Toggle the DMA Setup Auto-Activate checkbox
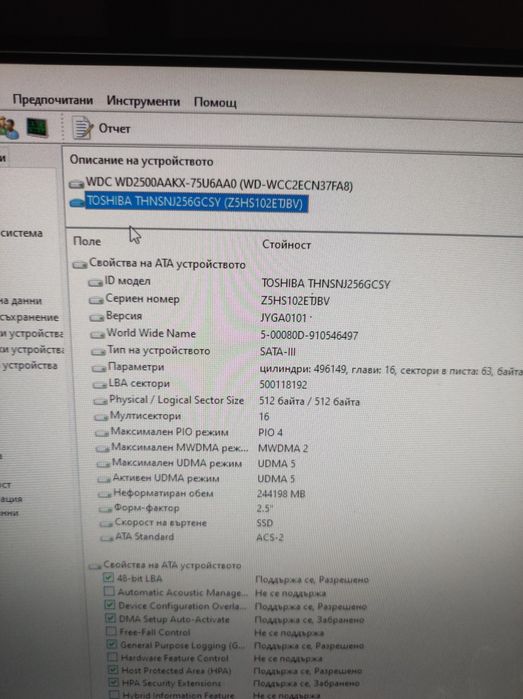The width and height of the screenshot is (523, 699). tap(111, 618)
